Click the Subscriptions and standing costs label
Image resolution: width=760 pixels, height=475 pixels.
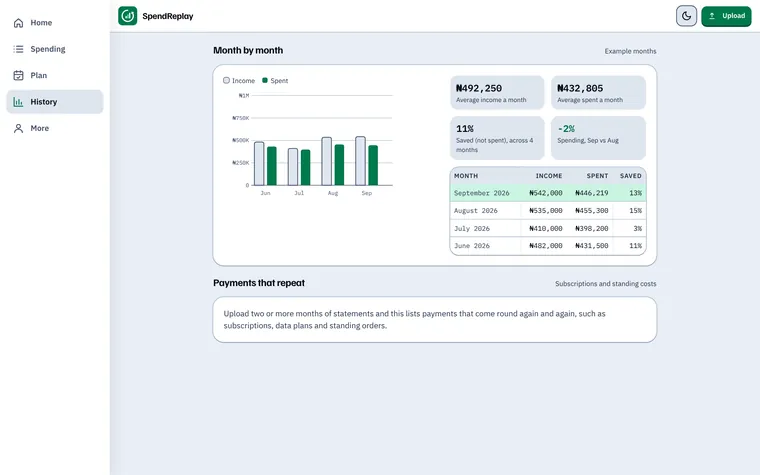point(605,284)
